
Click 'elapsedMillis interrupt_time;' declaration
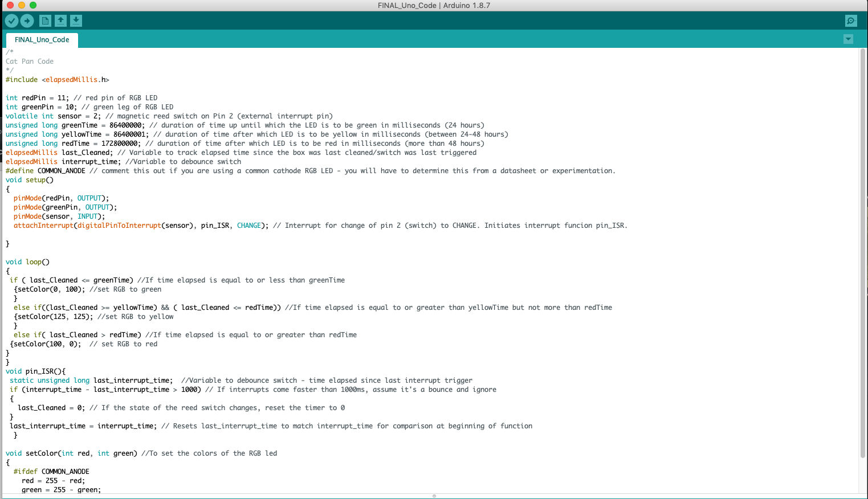click(x=63, y=162)
